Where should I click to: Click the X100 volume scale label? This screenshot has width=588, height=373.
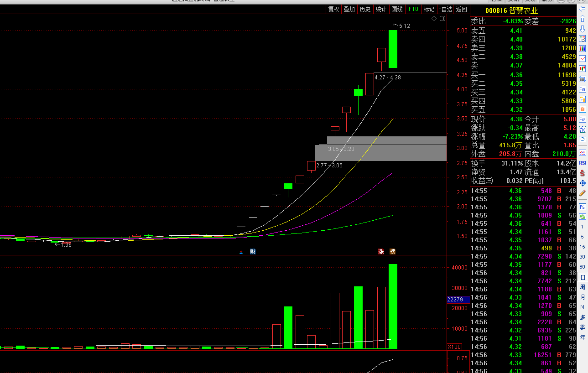454,347
